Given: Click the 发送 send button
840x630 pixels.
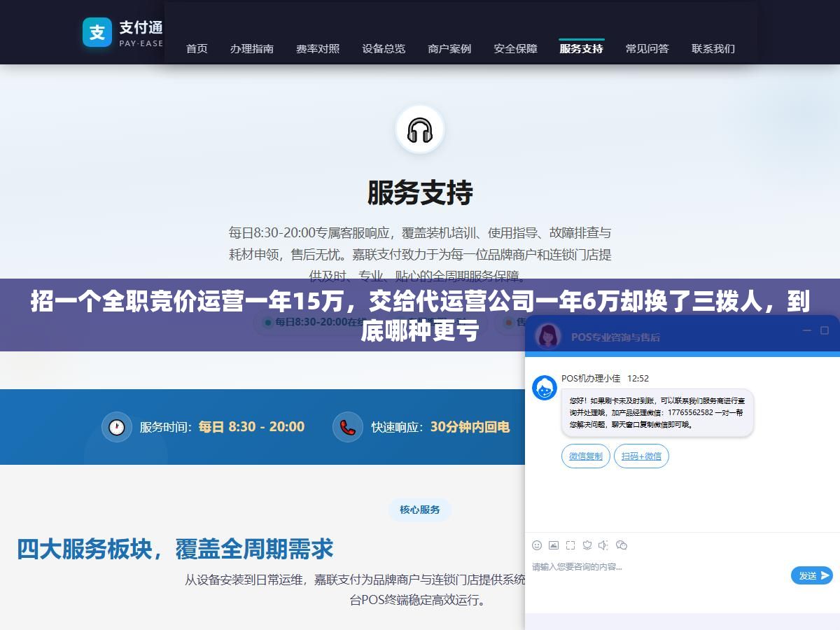Looking at the screenshot, I should coord(812,575).
